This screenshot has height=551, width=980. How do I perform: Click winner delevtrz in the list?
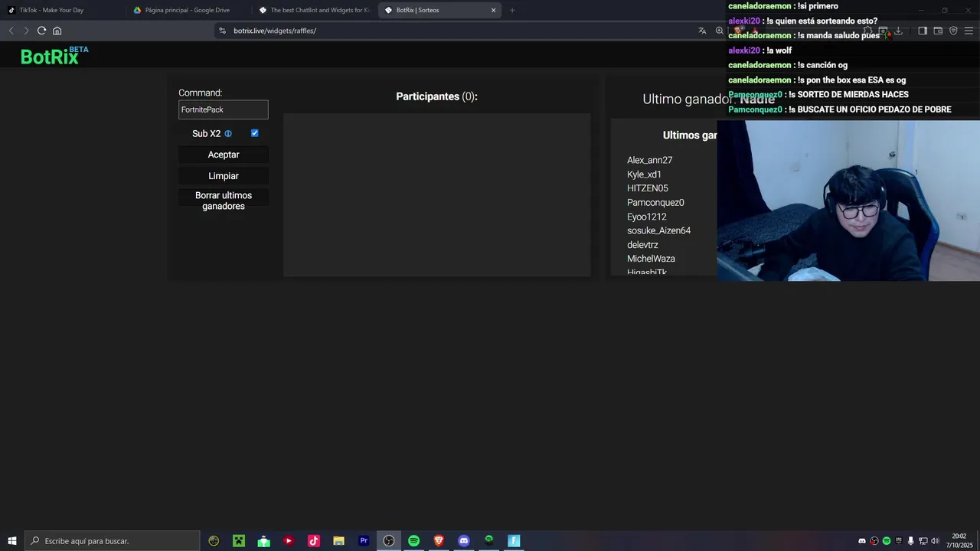pyautogui.click(x=643, y=245)
